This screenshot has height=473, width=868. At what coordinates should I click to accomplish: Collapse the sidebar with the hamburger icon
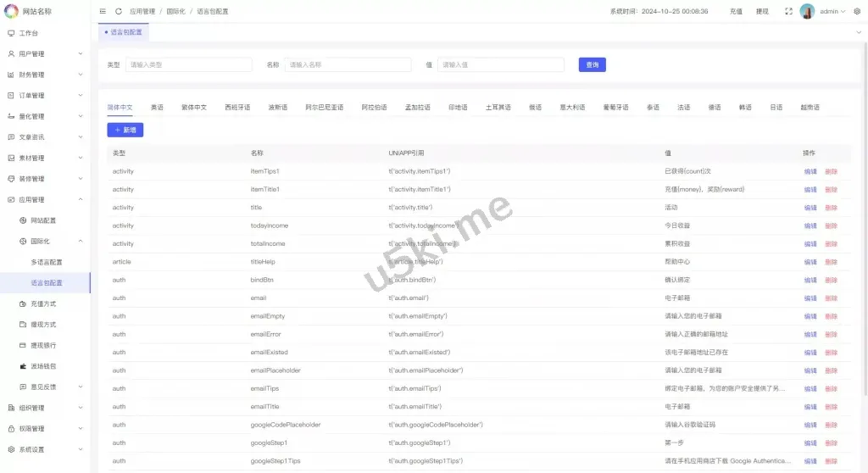tap(103, 11)
